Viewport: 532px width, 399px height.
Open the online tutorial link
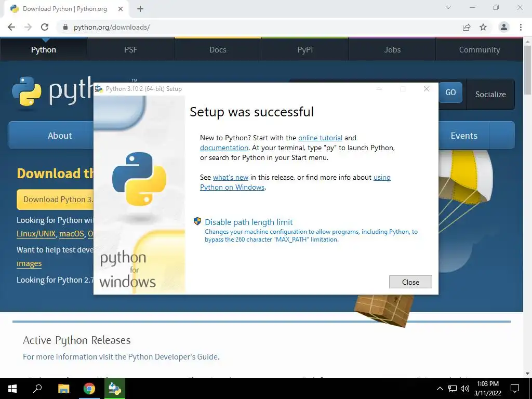[x=320, y=138]
